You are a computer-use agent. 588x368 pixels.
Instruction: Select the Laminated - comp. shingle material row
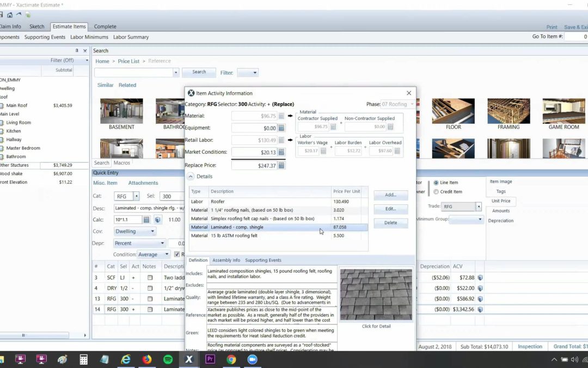(278, 227)
